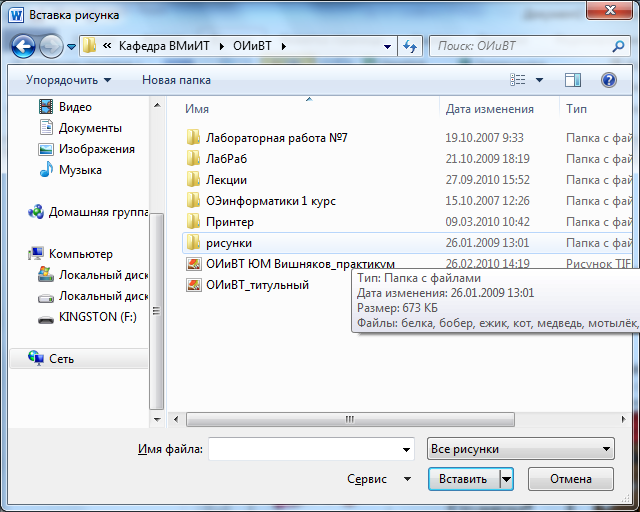
Task: Select Лабораторная работа №7 folder icon
Action: pos(193,138)
